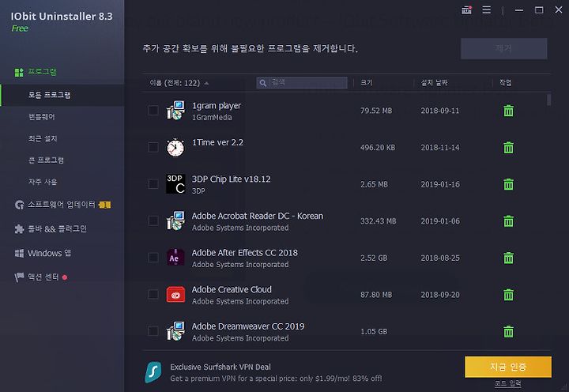This screenshot has width=569, height=392.
Task: Click the 1gram player app icon
Action: click(x=175, y=111)
